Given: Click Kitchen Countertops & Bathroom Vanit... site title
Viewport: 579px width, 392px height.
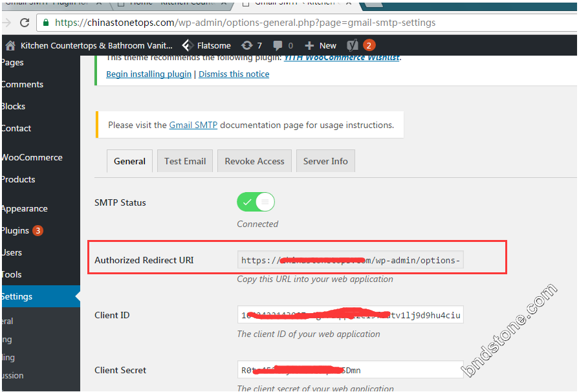Looking at the screenshot, I should point(96,45).
